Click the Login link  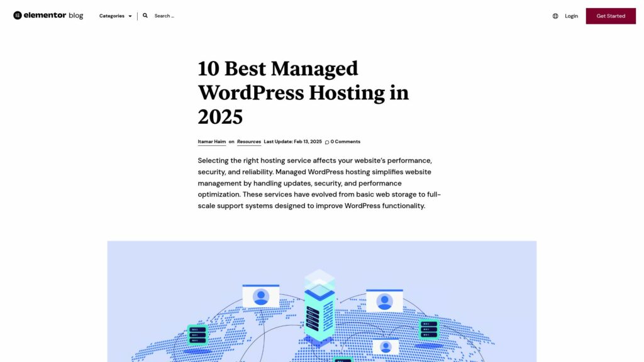tap(571, 16)
